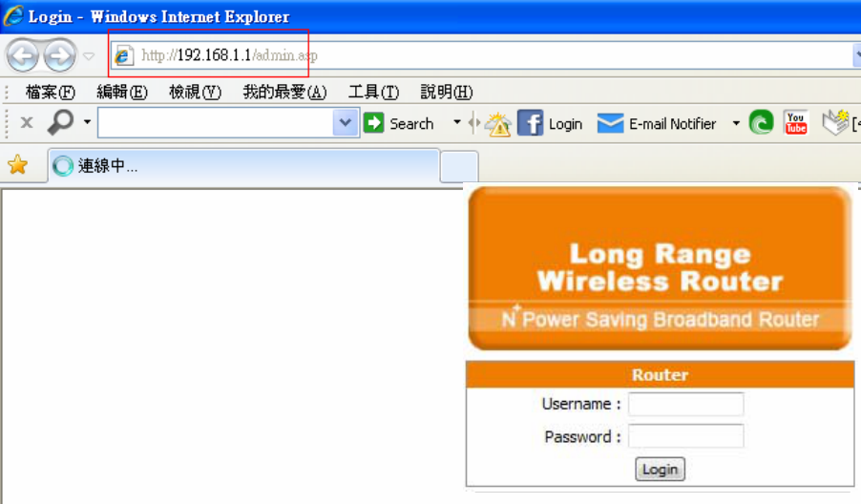Open Favorites with the yellow star icon
This screenshot has width=861, height=504.
coord(17,165)
